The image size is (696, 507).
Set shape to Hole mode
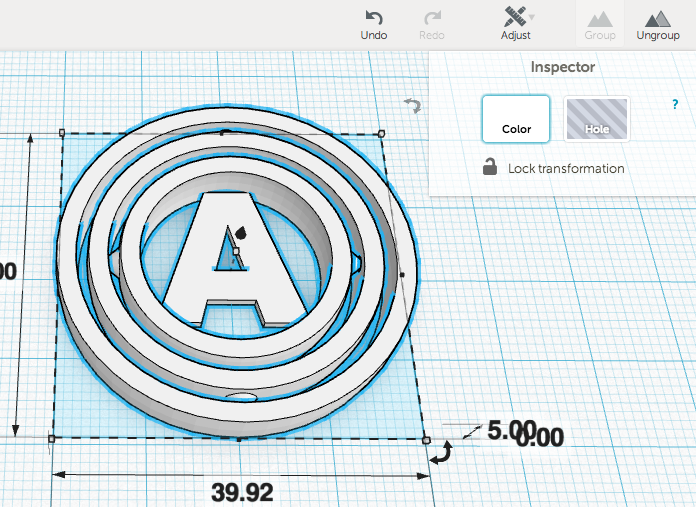click(x=596, y=119)
